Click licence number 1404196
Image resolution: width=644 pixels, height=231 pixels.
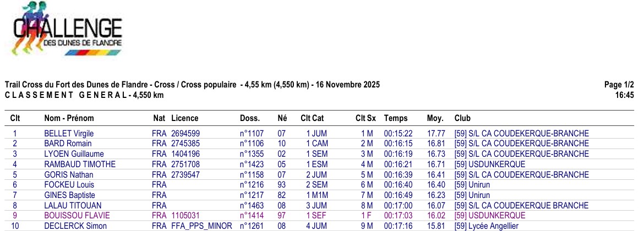185,154
